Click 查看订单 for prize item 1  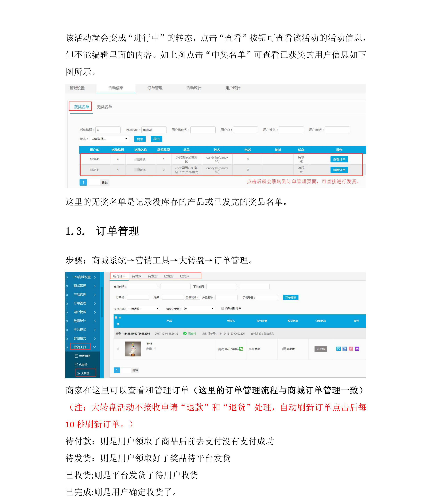339,159
